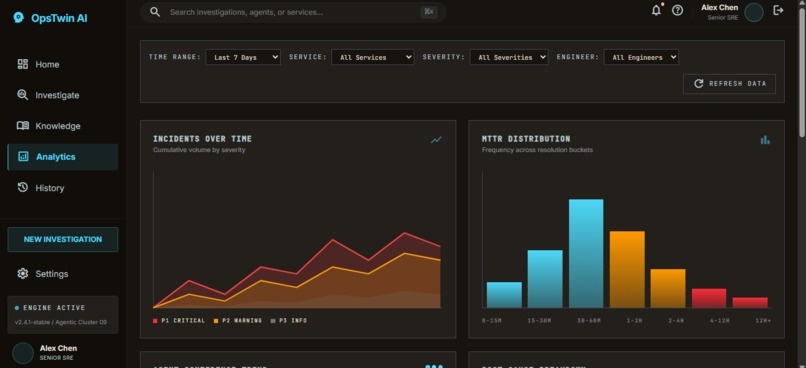806x368 pixels.
Task: Click the Analytics chart icon
Action: tap(23, 157)
